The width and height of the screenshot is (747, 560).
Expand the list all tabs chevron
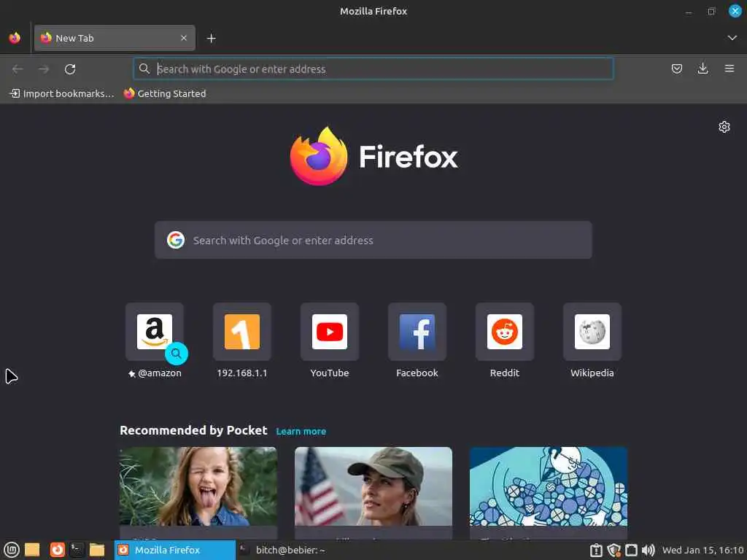(x=732, y=38)
